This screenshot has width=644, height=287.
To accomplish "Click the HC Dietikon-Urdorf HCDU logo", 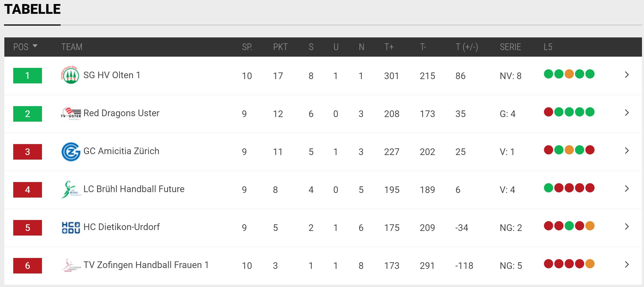I will (71, 227).
